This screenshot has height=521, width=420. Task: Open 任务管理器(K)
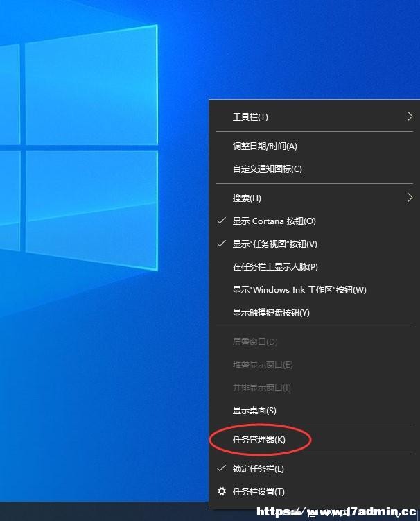click(315, 440)
